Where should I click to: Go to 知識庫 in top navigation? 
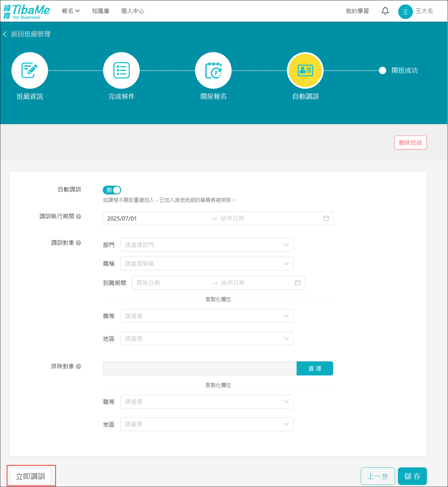coord(100,11)
